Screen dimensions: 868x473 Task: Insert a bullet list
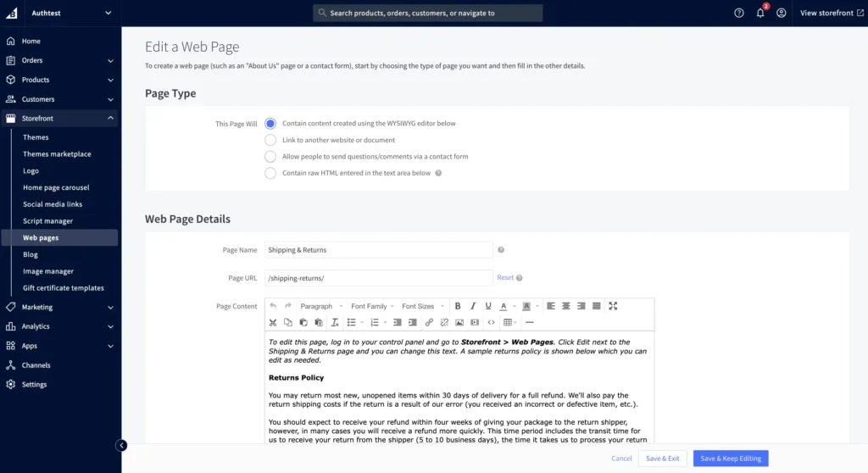point(352,322)
